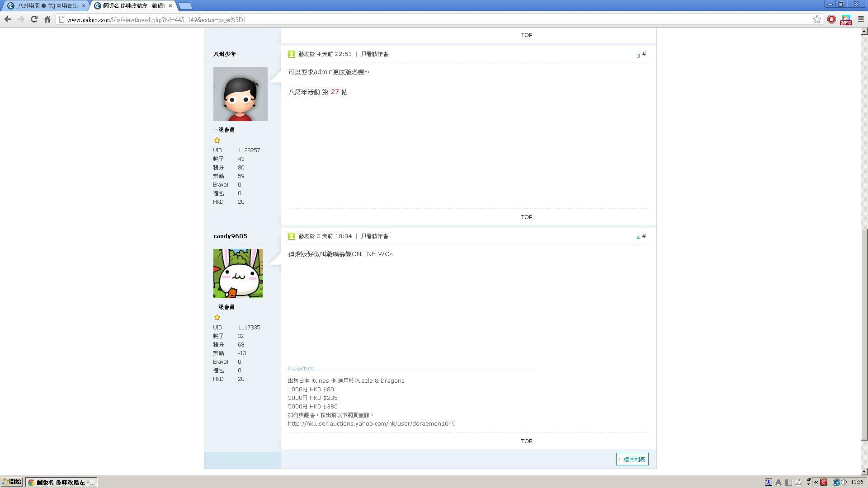Click the weather 28°C extension icon
This screenshot has height=488, width=868.
[846, 20]
